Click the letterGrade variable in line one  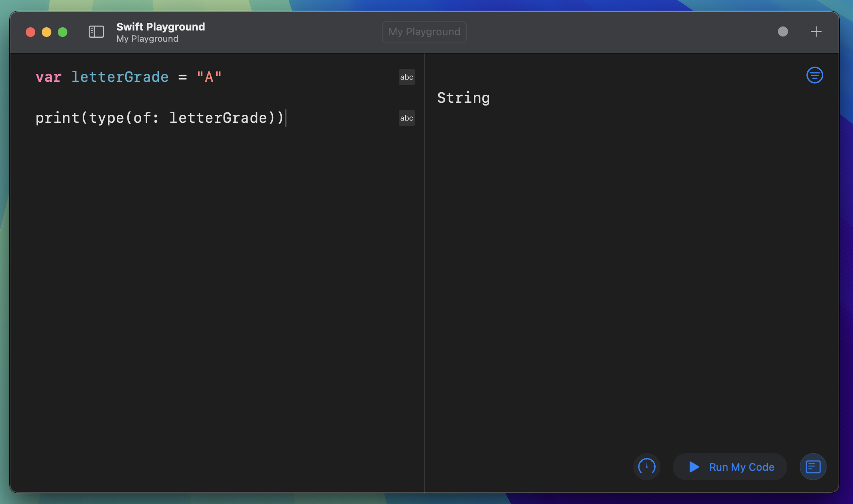tap(120, 77)
